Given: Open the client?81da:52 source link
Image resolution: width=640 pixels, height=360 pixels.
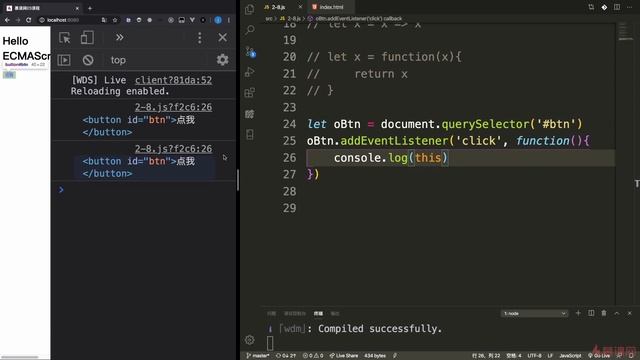Looking at the screenshot, I should click(173, 80).
